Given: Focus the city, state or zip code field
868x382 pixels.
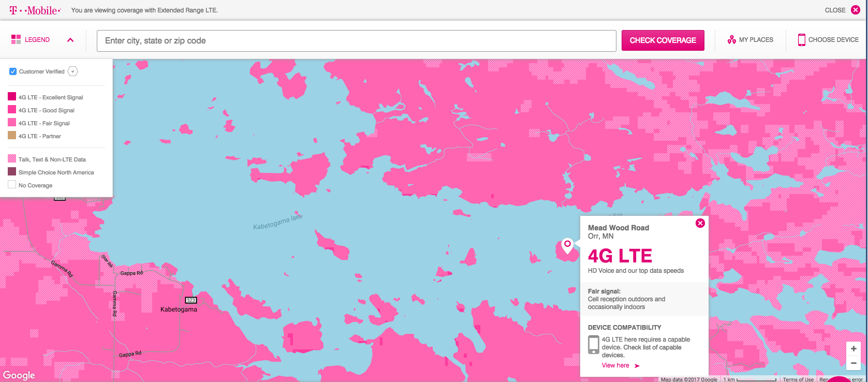Looking at the screenshot, I should (356, 41).
